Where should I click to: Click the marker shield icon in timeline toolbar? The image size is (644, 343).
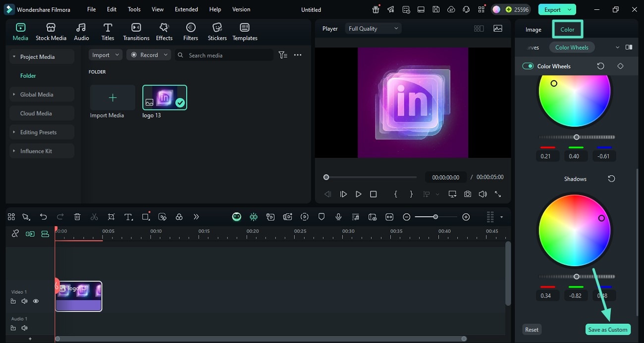click(322, 217)
